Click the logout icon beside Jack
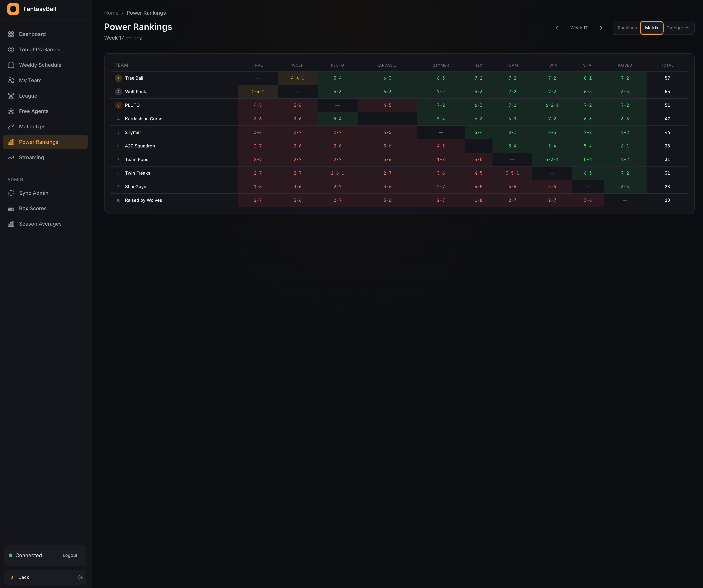 coord(80,577)
